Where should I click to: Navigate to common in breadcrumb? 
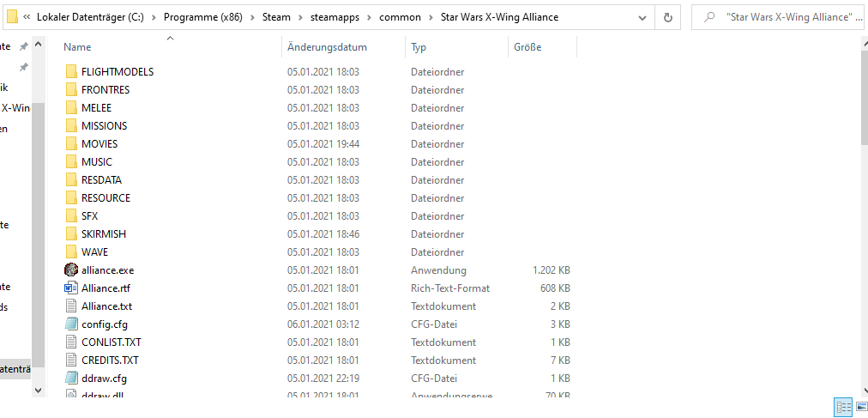click(x=401, y=17)
